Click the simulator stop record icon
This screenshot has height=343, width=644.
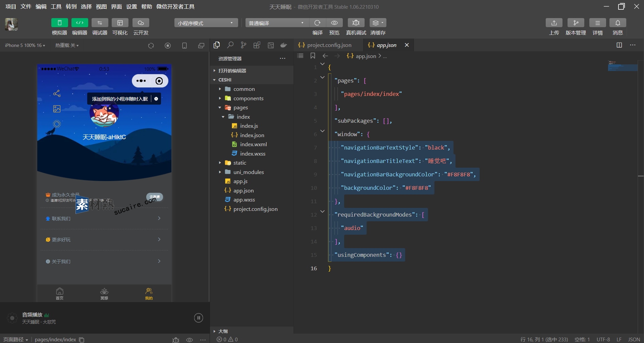pyautogui.click(x=168, y=46)
